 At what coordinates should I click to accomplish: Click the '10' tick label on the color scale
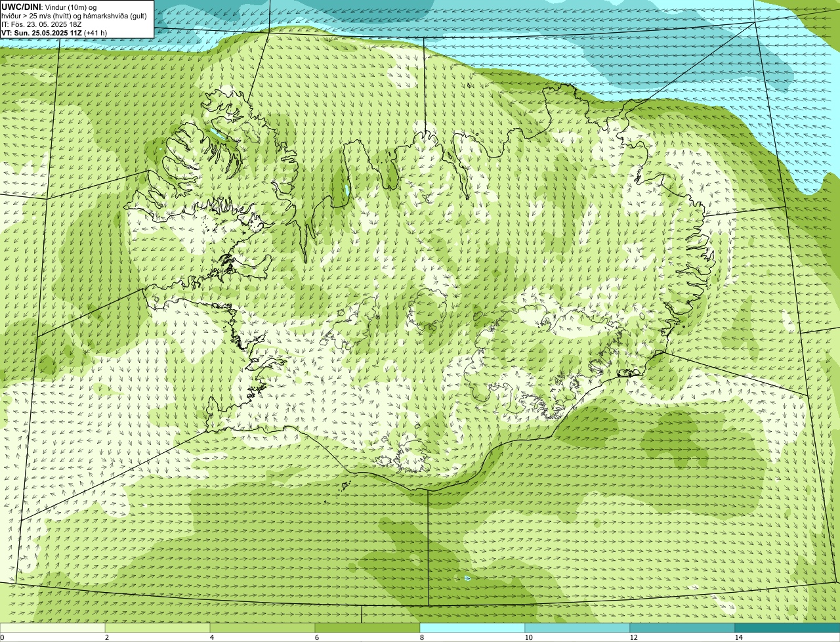(528, 637)
